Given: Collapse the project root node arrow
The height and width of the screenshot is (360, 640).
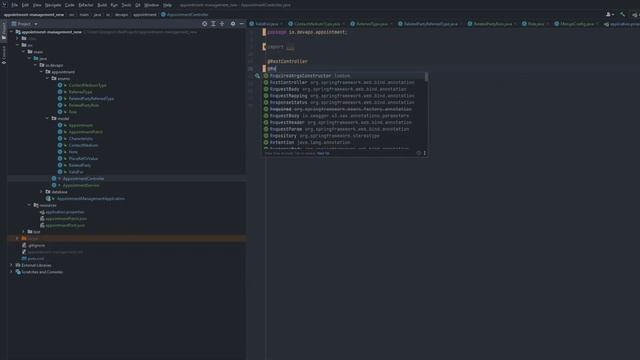Looking at the screenshot, I should point(12,32).
